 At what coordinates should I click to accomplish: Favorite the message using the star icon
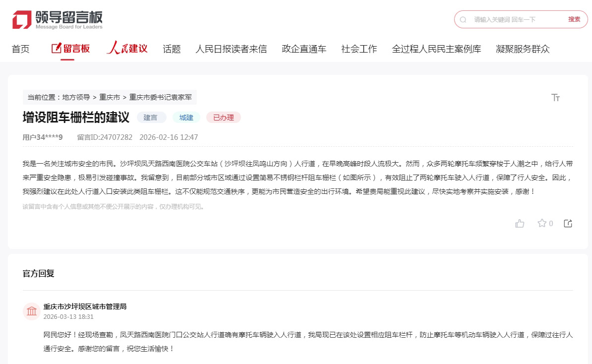pos(541,224)
